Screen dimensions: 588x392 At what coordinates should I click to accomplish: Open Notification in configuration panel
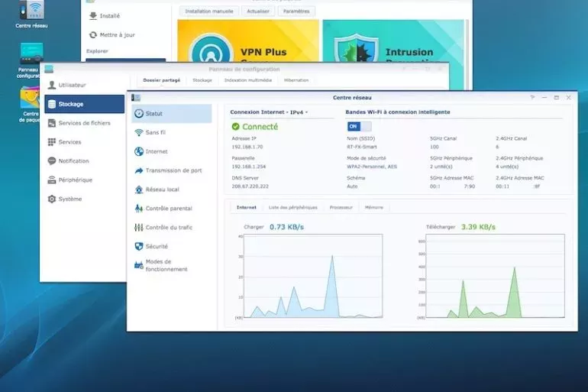coord(84,161)
